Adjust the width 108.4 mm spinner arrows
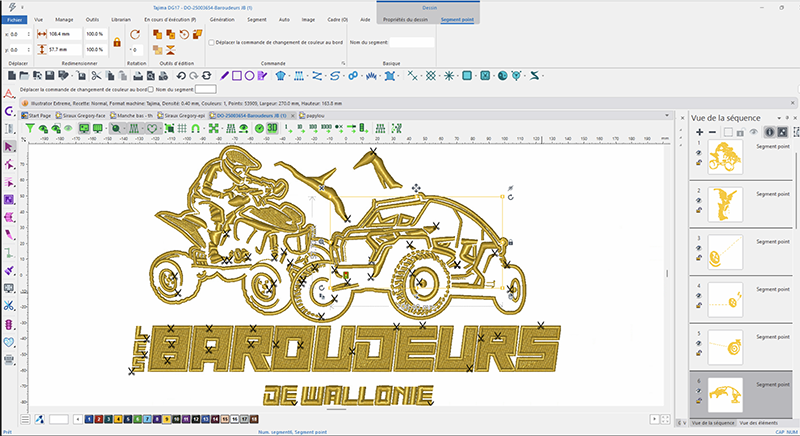 [79, 34]
